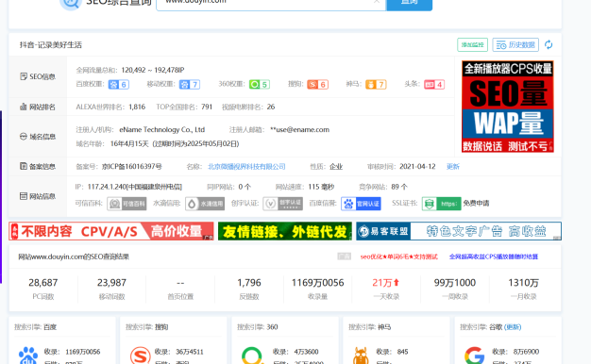This screenshot has height=364, width=591.
Task: Click the 360 circle logo icon
Action: 252,356
